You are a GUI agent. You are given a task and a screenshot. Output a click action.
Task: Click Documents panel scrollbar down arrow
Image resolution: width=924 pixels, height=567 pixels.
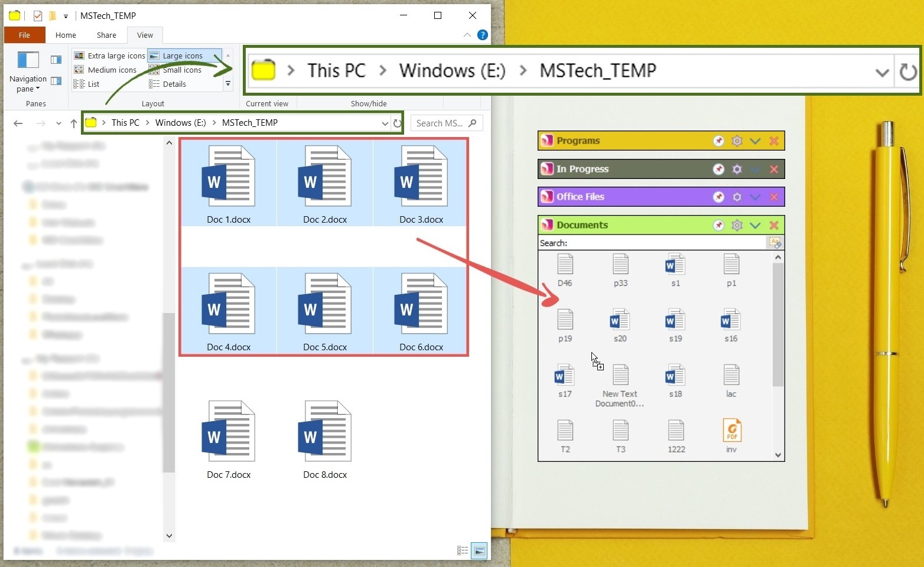tap(778, 455)
